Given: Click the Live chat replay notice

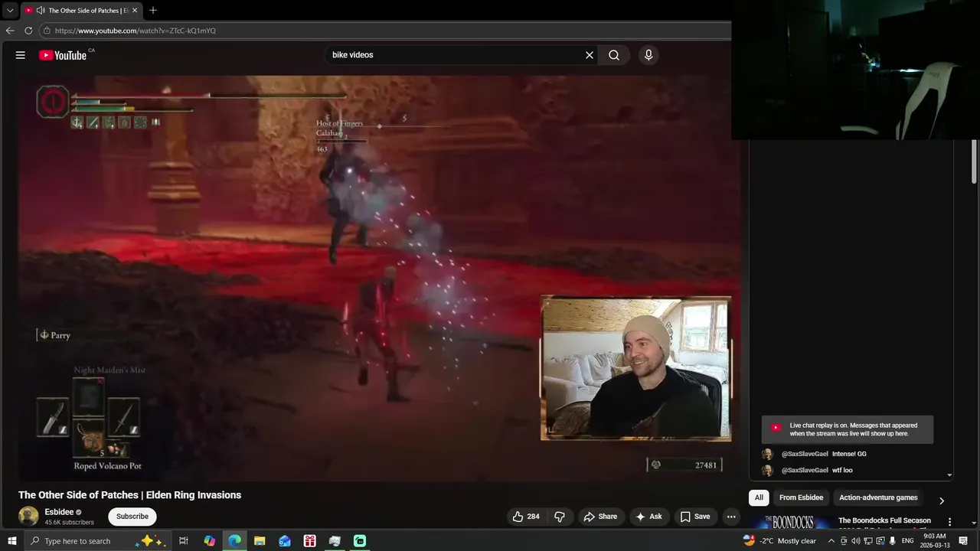Looking at the screenshot, I should click(848, 429).
